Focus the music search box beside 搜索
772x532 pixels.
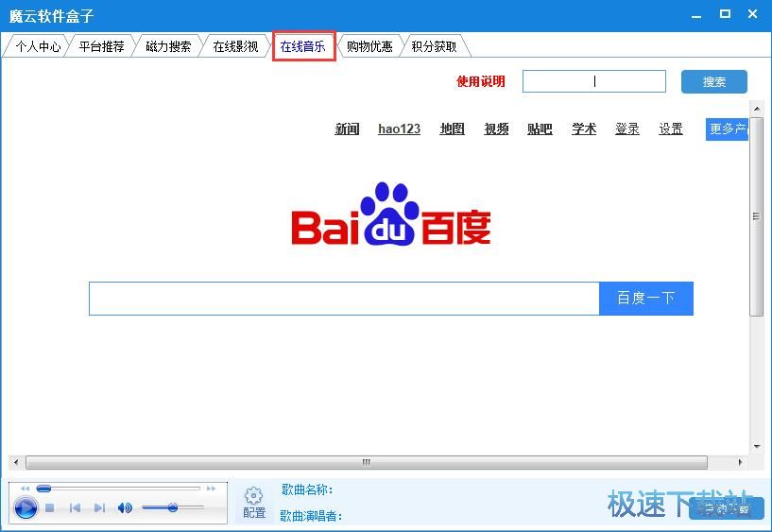click(594, 81)
